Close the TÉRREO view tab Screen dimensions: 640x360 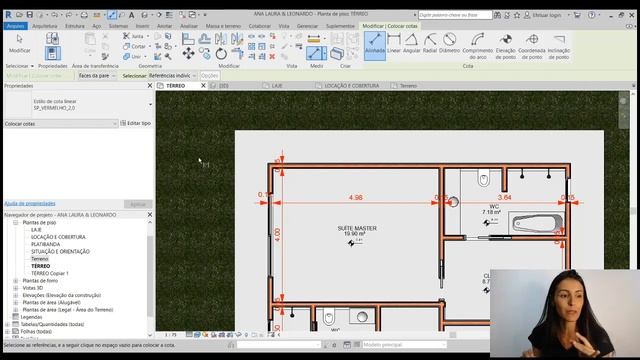(203, 86)
